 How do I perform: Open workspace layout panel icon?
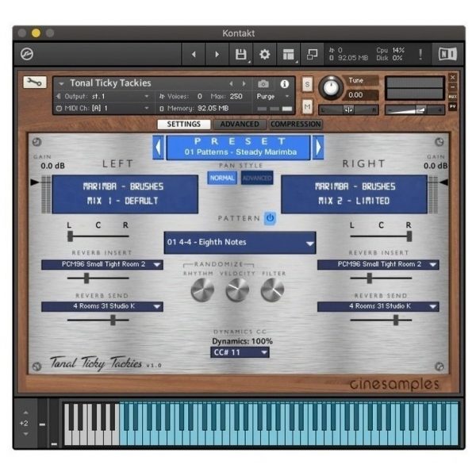[x=289, y=54]
